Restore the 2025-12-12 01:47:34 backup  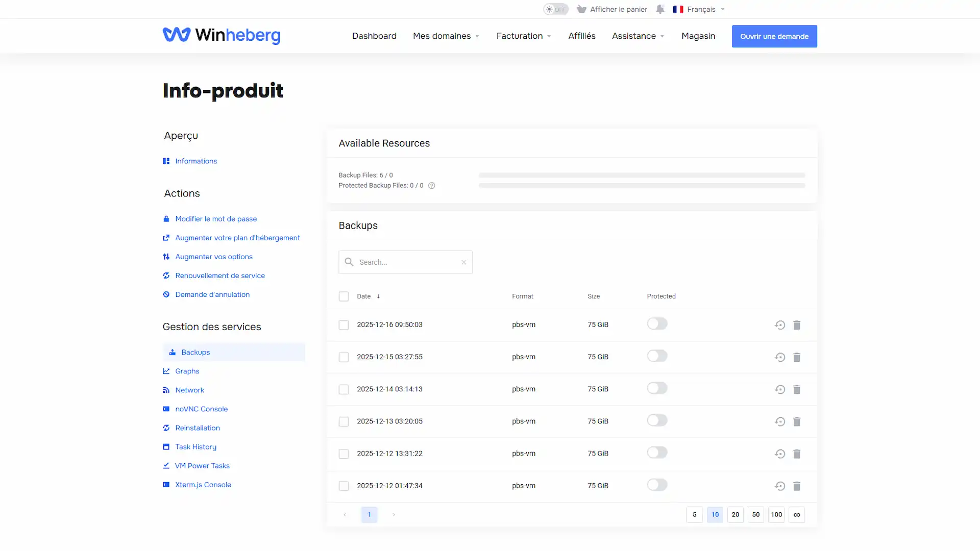[779, 486]
